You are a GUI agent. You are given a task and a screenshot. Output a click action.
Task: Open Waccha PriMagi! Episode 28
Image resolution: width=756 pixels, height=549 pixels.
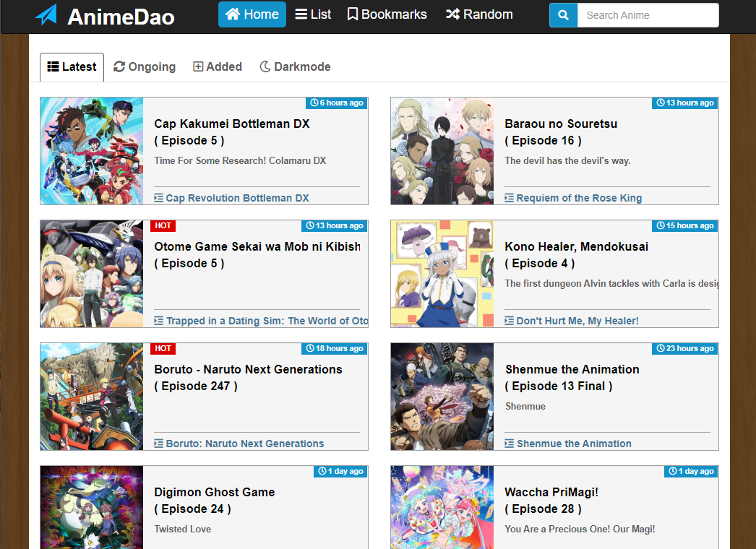pyautogui.click(x=551, y=501)
